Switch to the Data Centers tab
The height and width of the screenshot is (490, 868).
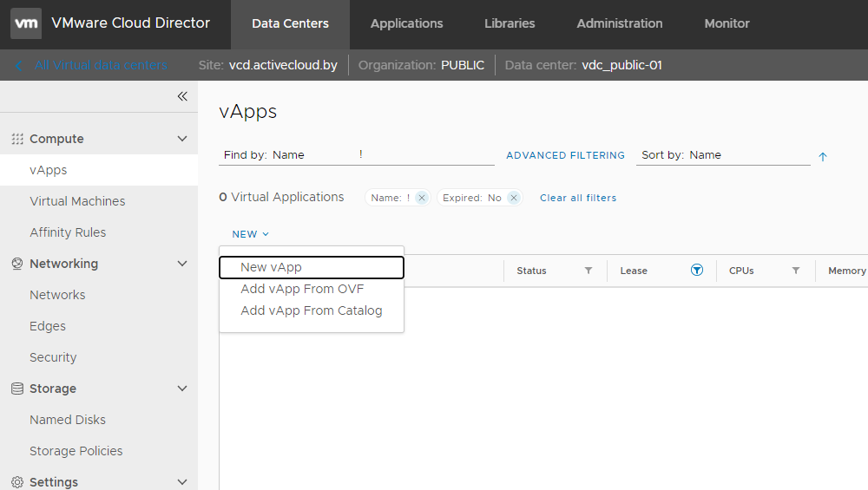[x=290, y=23]
